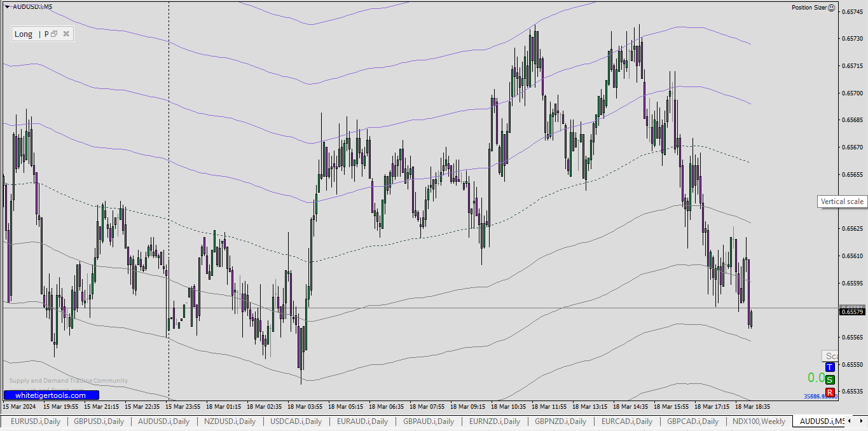
Task: Click the 0.65595 price scale value
Action: click(852, 283)
